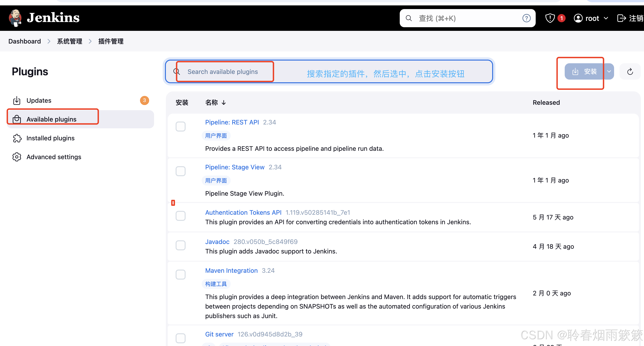Go to 系统管理 in the breadcrumb
The image size is (644, 346).
pyautogui.click(x=70, y=41)
